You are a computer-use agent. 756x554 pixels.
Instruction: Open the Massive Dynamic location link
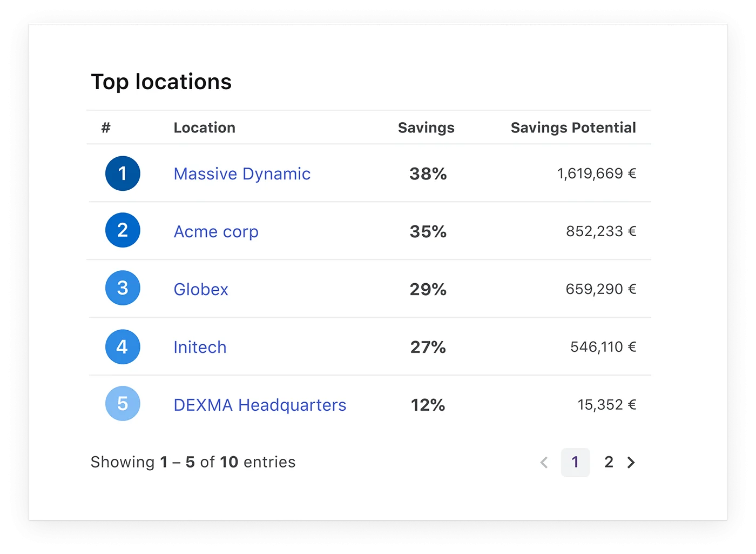point(242,174)
